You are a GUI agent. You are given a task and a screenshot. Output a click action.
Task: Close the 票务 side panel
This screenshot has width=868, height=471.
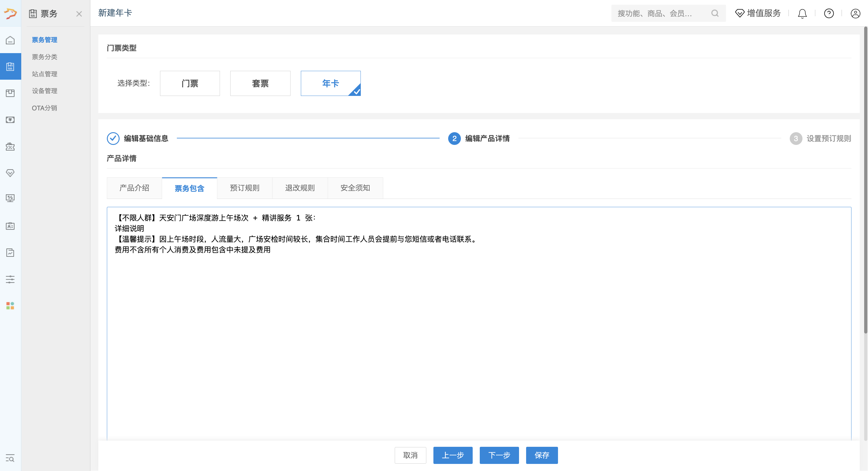79,14
